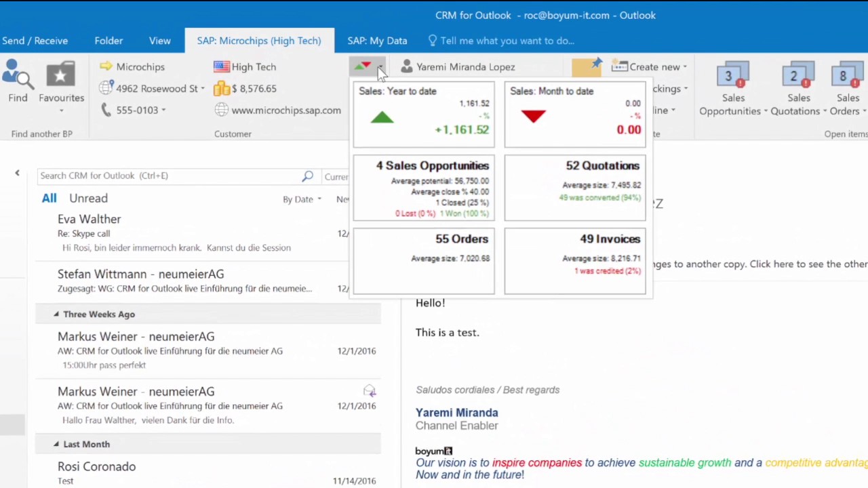Open the Favourites dropdown arrow

point(61,110)
